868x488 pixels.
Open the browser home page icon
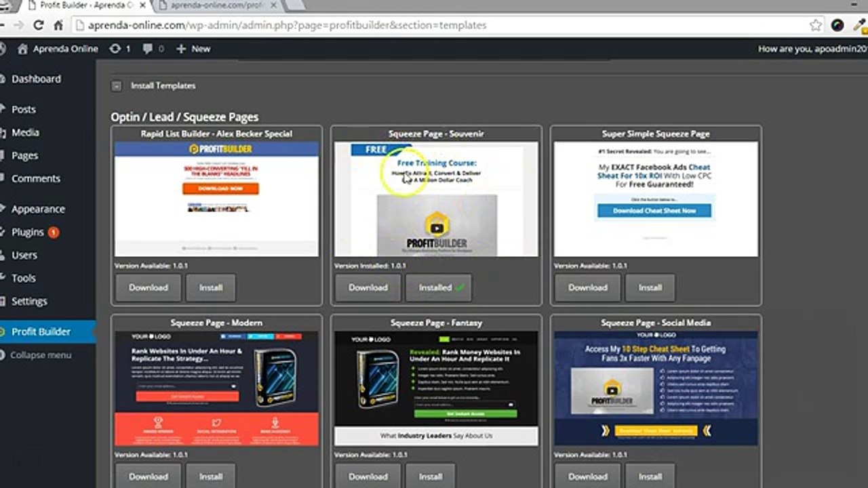coord(59,25)
